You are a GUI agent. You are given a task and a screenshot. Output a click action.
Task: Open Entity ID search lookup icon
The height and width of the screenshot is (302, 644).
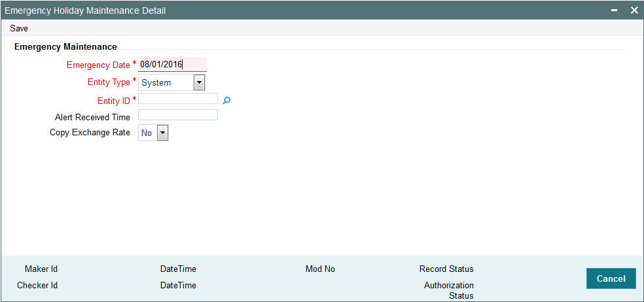[226, 100]
